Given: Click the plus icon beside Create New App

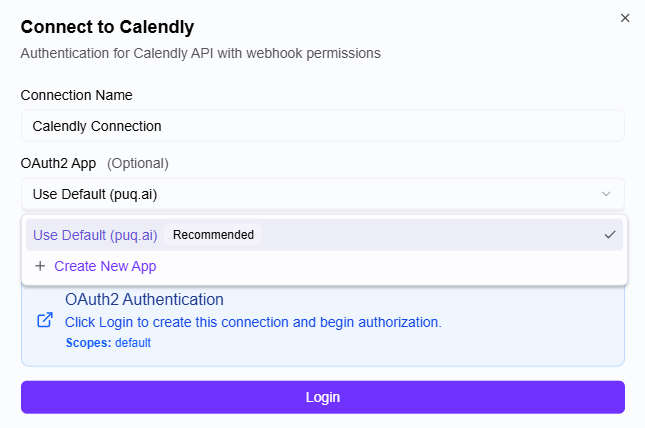Looking at the screenshot, I should pyautogui.click(x=40, y=266).
